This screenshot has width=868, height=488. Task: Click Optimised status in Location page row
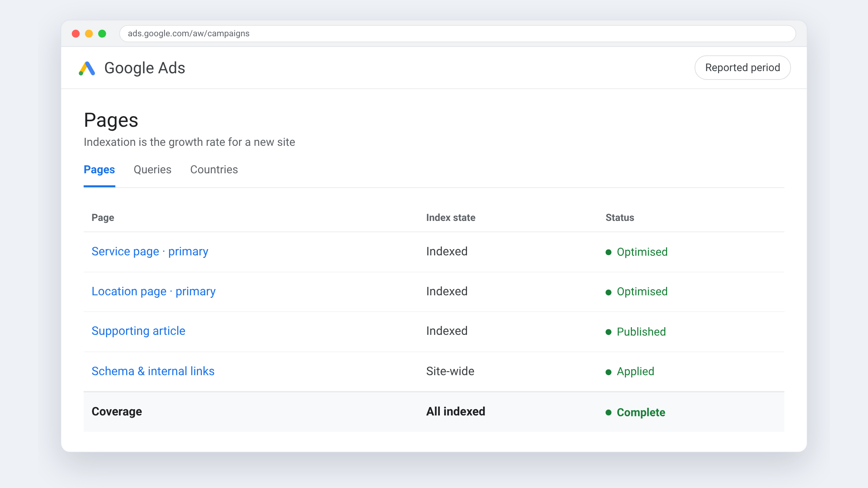pos(637,292)
